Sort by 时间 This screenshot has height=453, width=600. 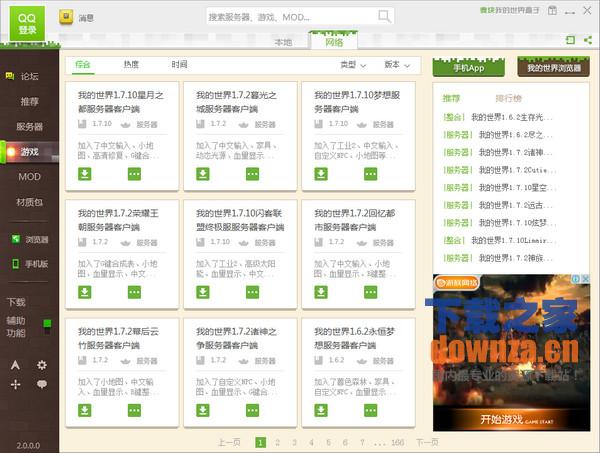(179, 64)
